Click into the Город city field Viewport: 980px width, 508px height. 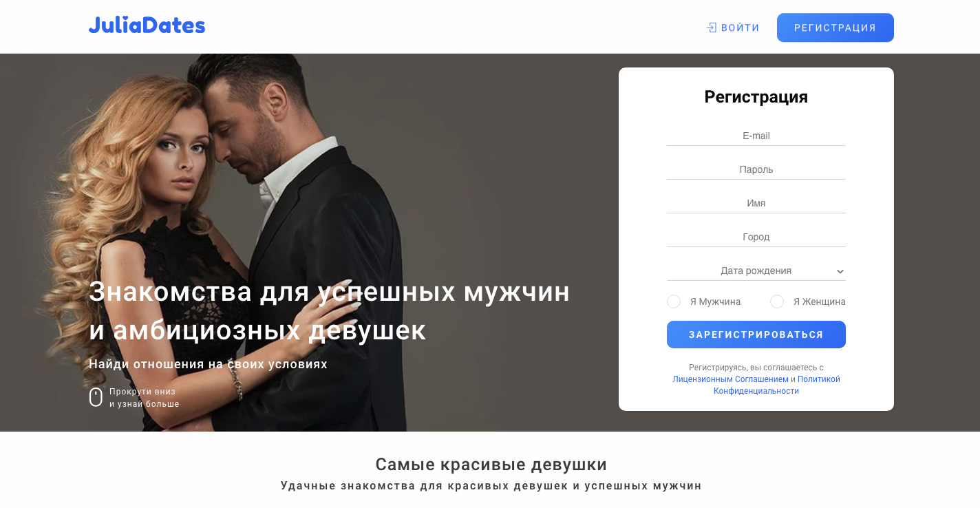pos(756,237)
